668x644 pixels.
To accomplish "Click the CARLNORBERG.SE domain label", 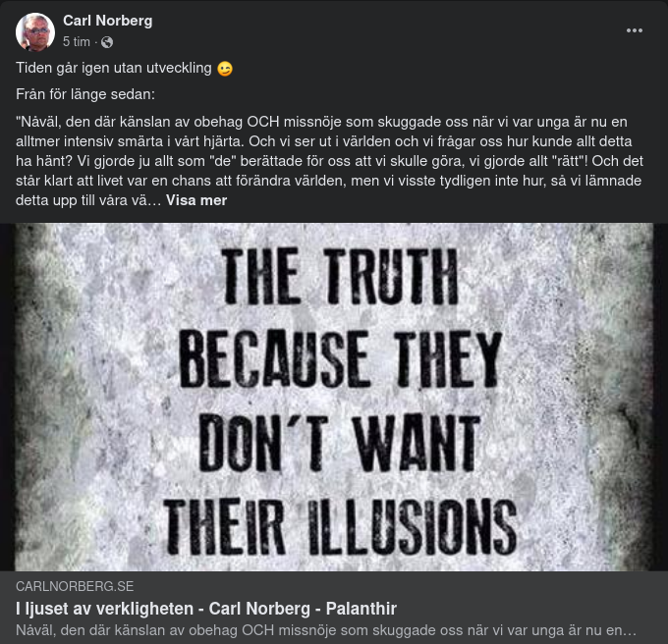I will pyautogui.click(x=75, y=586).
